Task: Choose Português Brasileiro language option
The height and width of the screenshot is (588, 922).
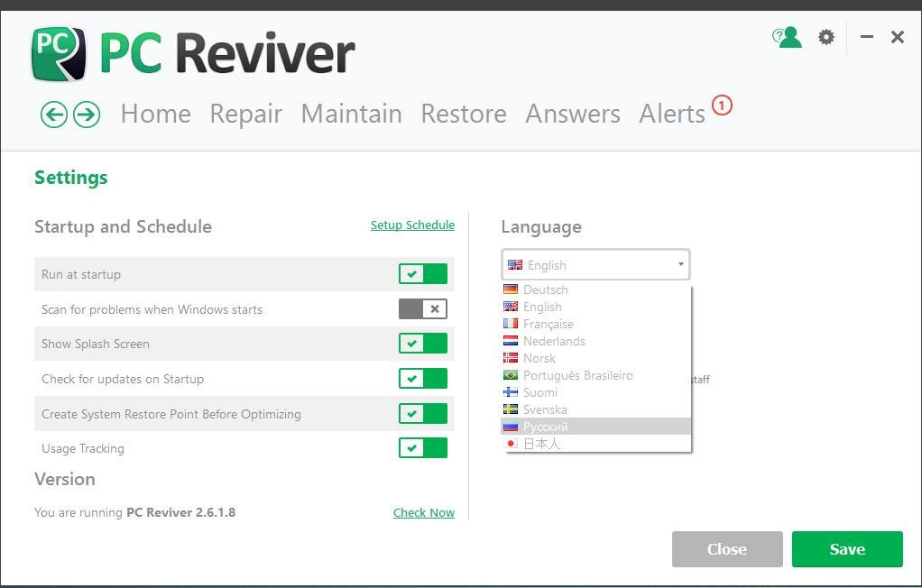Action: pos(595,375)
